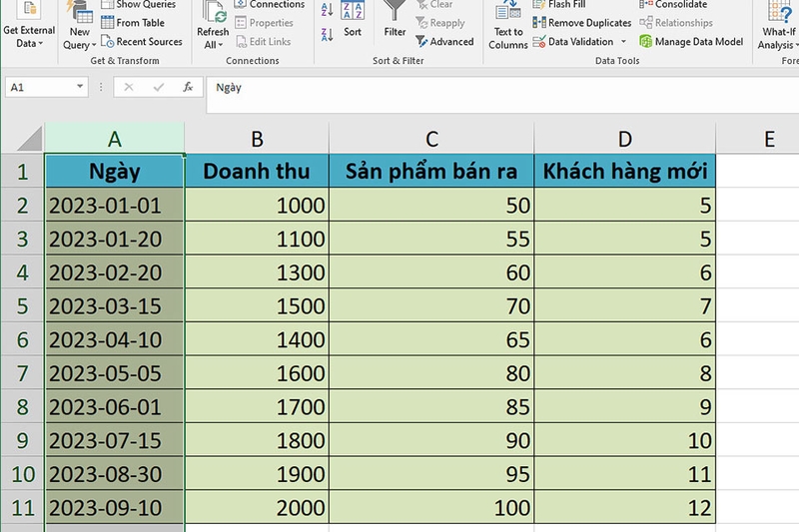Select cell with value 85 in column C
The height and width of the screenshot is (532, 799).
tap(431, 407)
